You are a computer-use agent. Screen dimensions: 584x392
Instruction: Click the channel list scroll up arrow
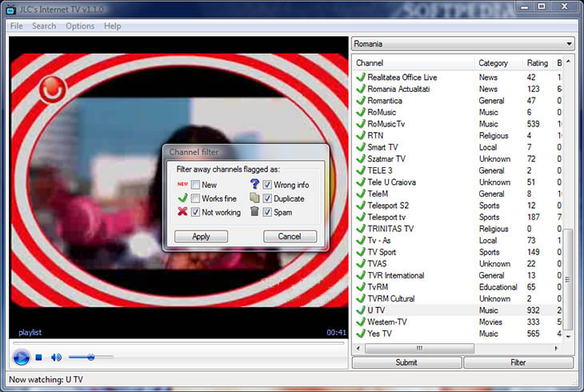568,62
